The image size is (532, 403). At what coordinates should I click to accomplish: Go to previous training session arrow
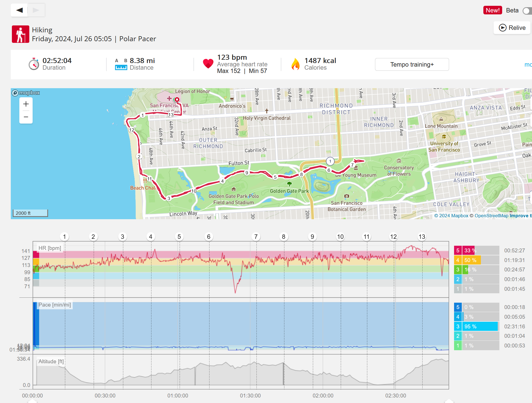[19, 10]
